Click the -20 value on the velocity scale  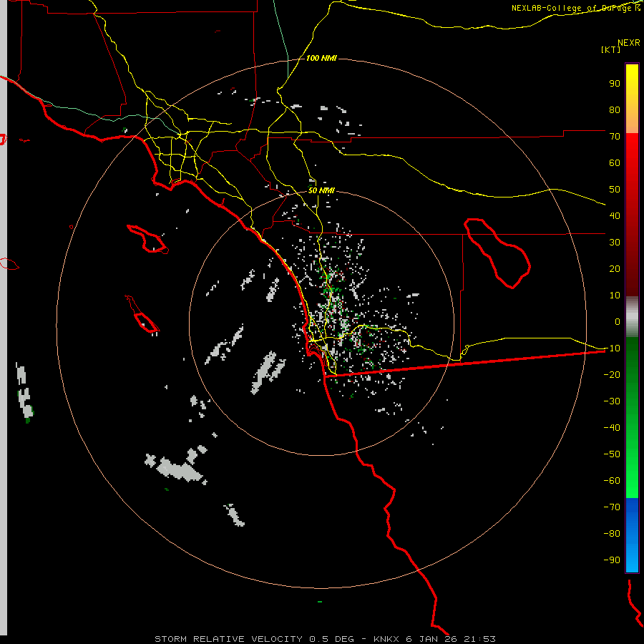pyautogui.click(x=612, y=374)
